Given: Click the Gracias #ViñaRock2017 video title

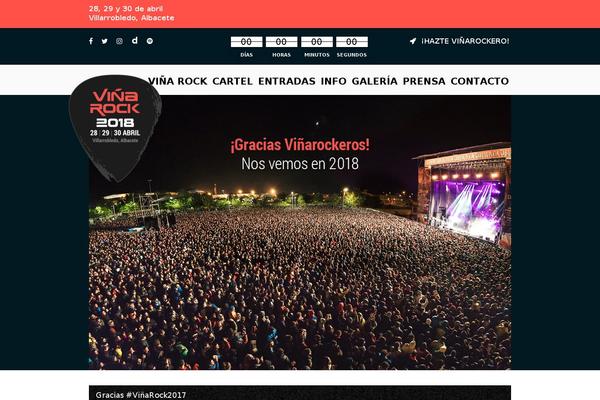Looking at the screenshot, I should [x=141, y=395].
